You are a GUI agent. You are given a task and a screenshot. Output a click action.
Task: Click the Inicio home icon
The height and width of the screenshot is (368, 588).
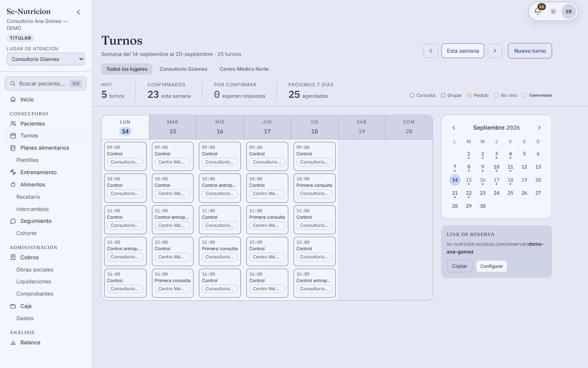coord(13,99)
